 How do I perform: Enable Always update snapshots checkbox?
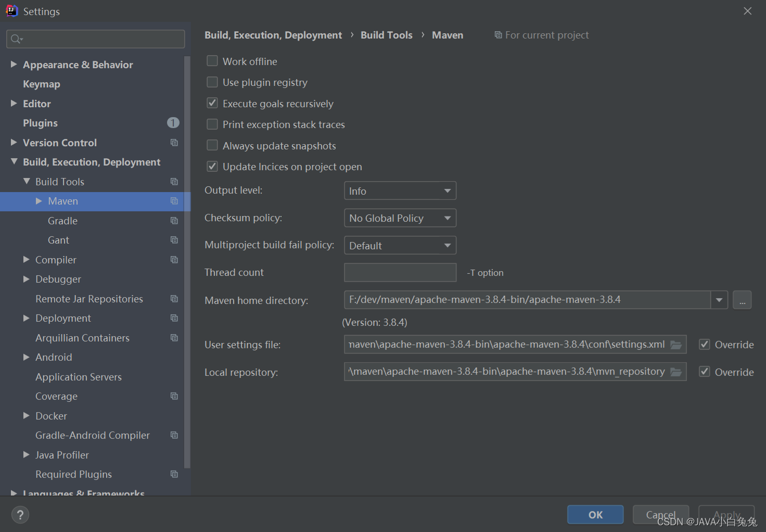[x=212, y=145]
